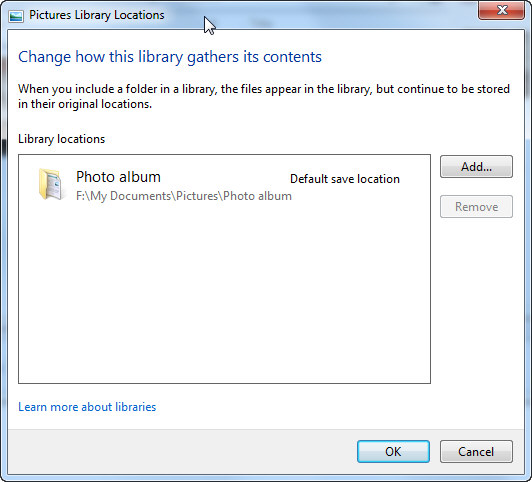Confirm changes with the OK button

(393, 451)
